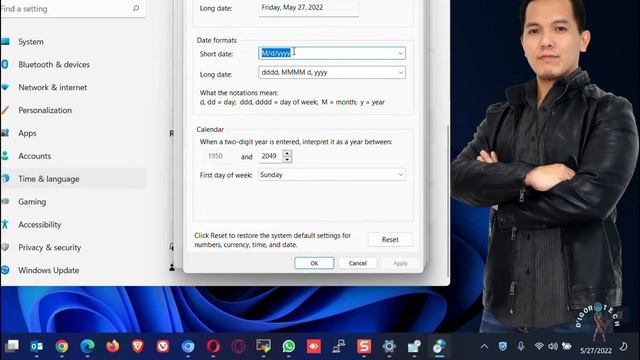Show hidden system tray icons
640x360 pixels.
tap(484, 347)
